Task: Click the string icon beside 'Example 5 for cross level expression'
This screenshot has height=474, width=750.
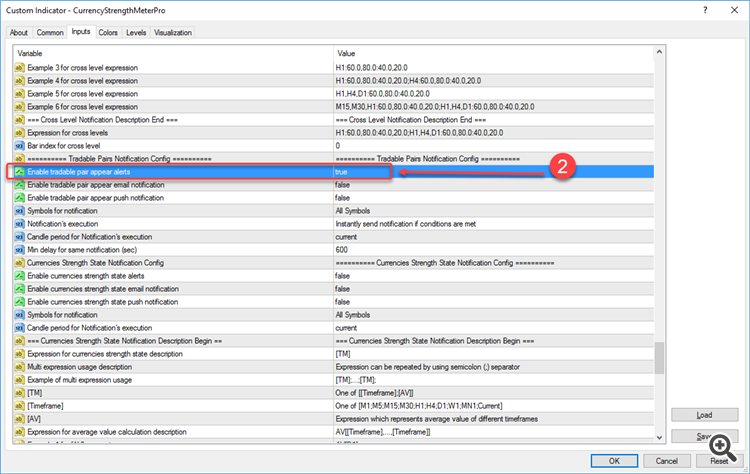Action: tap(19, 94)
